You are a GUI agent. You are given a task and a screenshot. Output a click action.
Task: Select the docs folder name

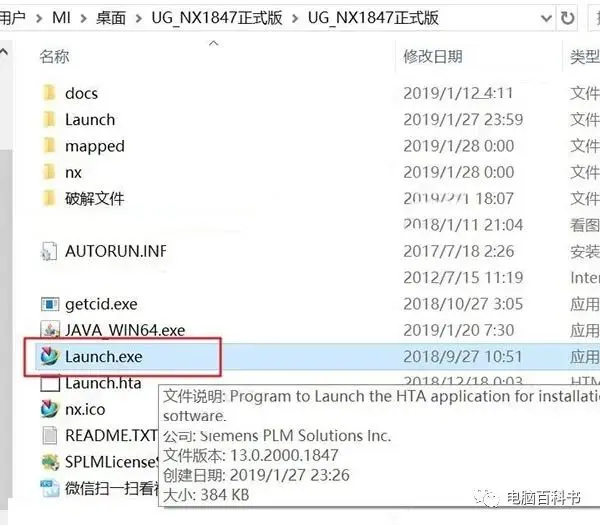click(x=82, y=93)
